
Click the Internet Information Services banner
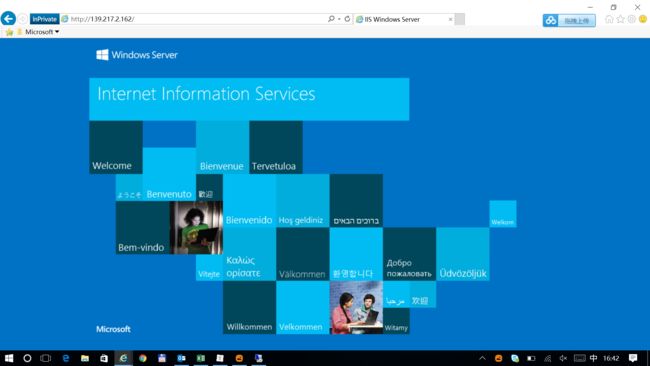[249, 99]
